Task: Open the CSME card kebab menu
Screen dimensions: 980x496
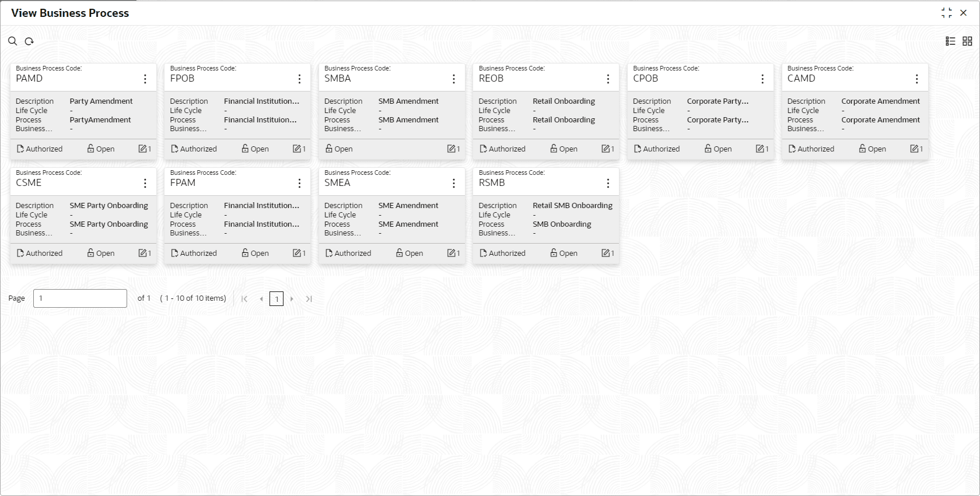Action: (x=145, y=182)
